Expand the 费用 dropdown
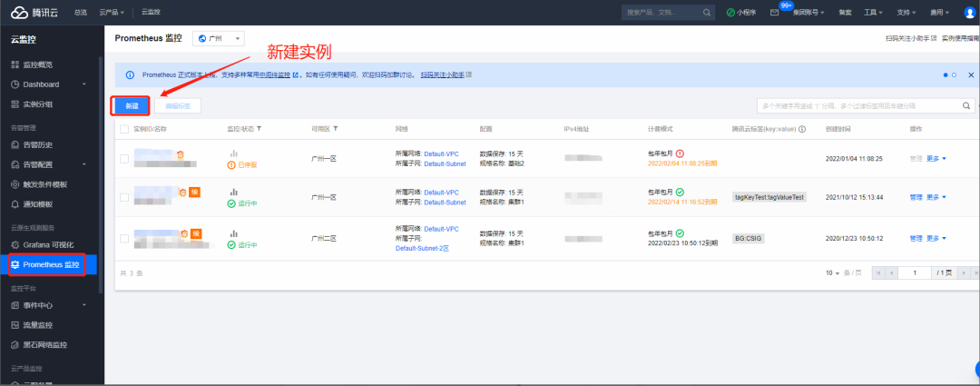 [x=939, y=13]
